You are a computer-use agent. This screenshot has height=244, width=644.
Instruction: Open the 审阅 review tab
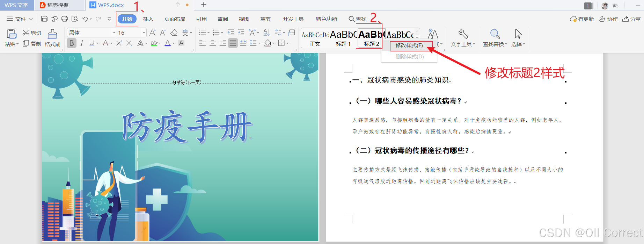(x=223, y=19)
